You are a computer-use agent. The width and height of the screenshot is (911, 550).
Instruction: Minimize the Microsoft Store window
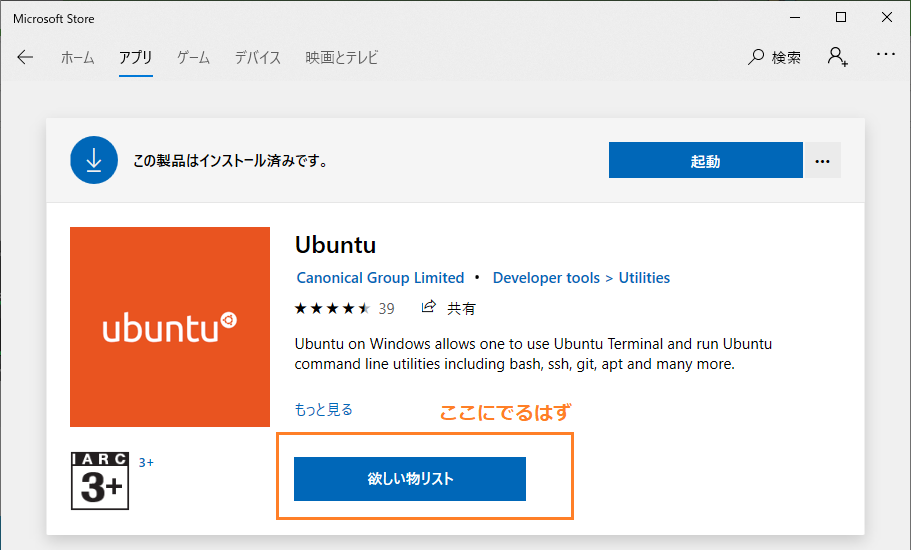795,17
